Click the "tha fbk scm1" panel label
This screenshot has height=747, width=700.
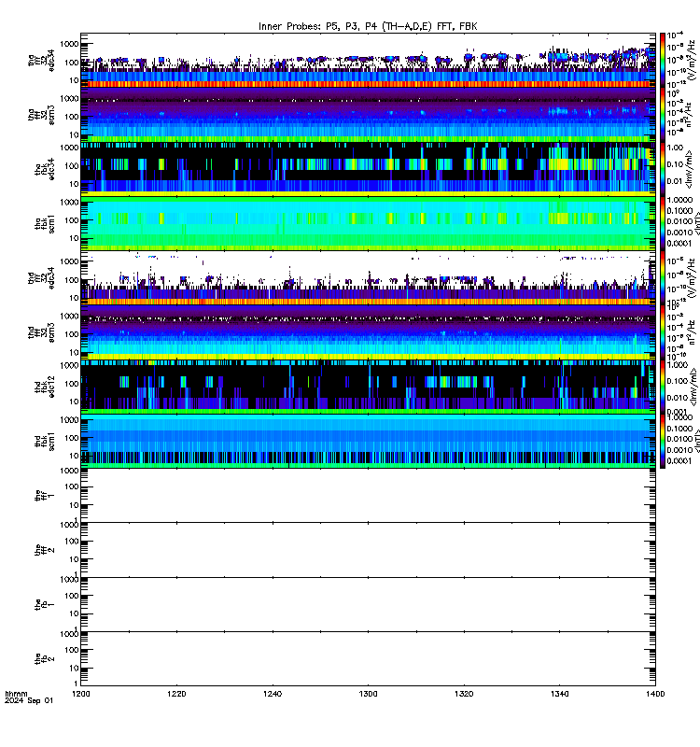coord(45,224)
